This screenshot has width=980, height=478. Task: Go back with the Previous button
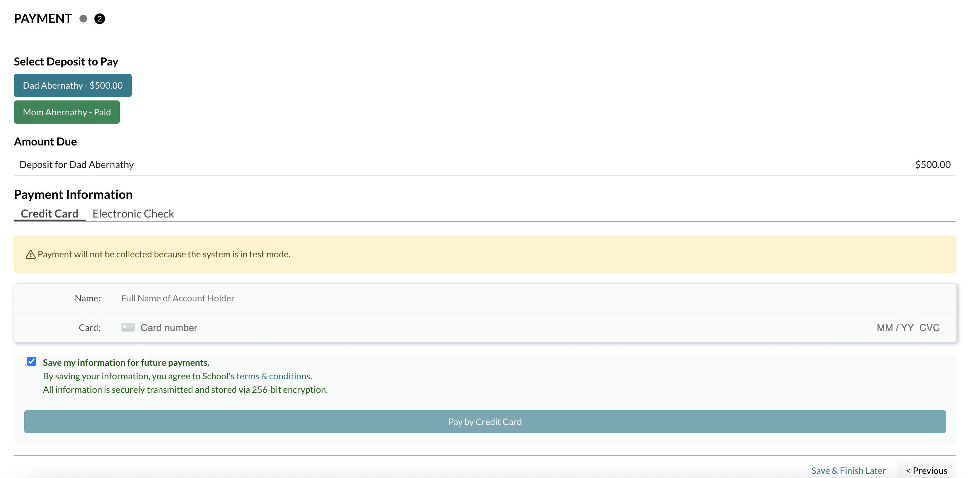pos(926,470)
